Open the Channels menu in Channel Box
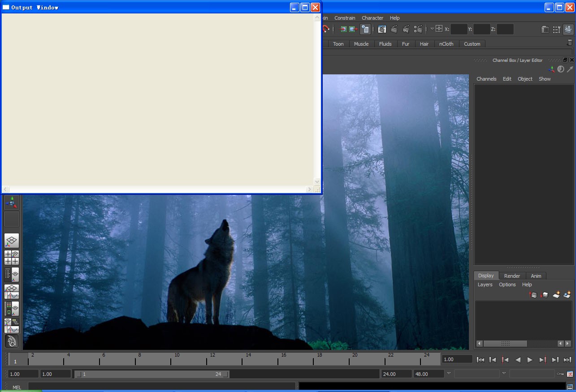This screenshot has width=576, height=392. click(x=486, y=79)
